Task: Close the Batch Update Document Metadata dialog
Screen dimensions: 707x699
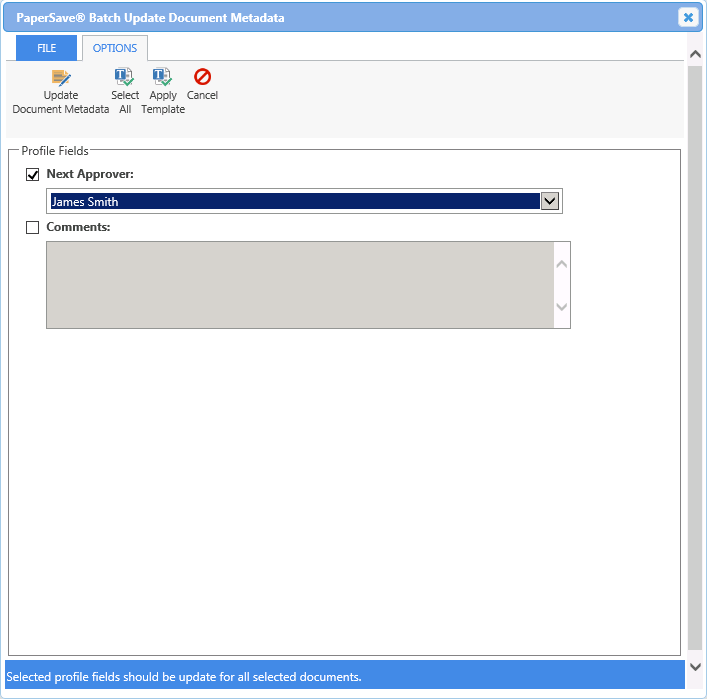Action: tap(688, 18)
